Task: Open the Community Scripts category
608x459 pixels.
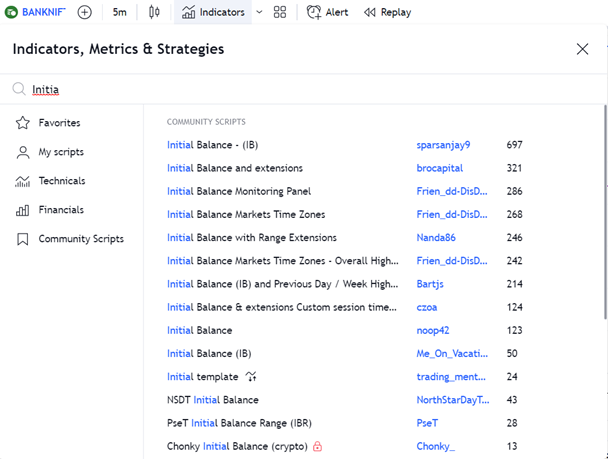Action: tap(69, 239)
